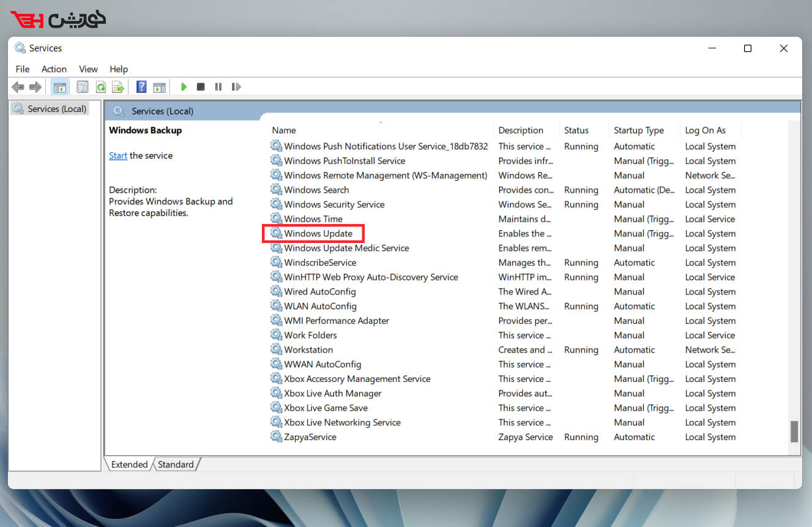Click the Back arrow in toolbar

[x=18, y=87]
